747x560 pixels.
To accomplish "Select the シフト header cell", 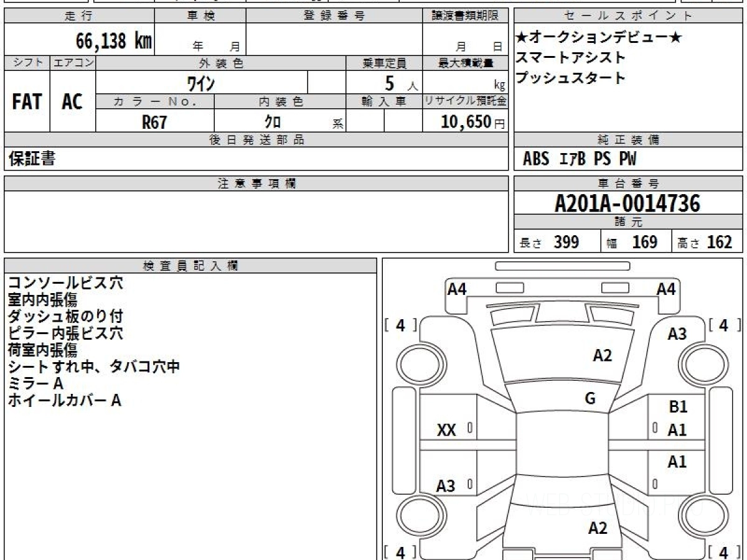I will 27,63.
